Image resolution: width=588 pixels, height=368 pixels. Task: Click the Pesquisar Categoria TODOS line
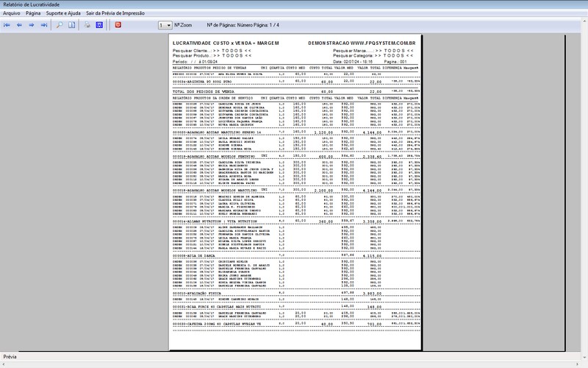click(x=373, y=56)
